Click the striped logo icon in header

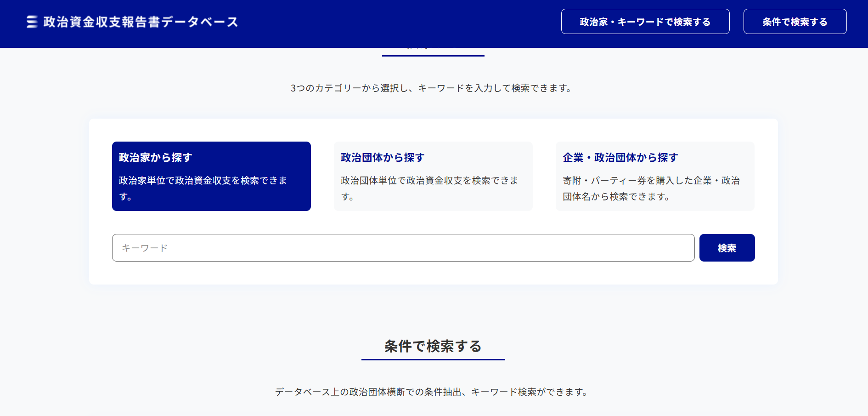point(32,22)
